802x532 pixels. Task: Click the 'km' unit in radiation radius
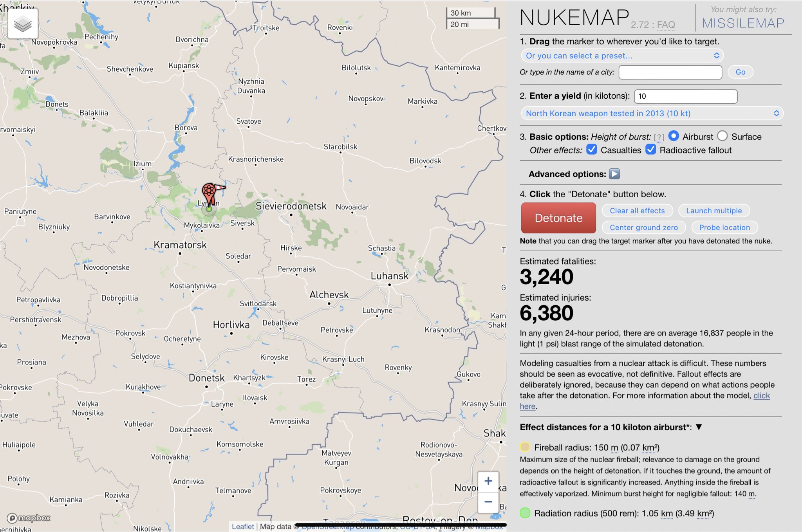(667, 514)
